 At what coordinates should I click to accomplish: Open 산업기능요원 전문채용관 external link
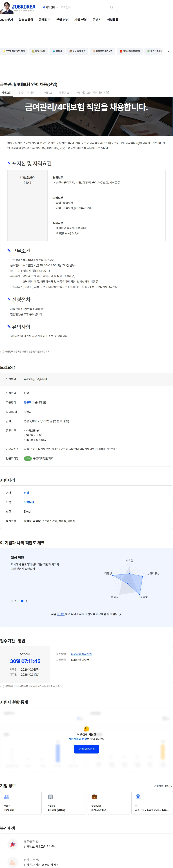pyautogui.click(x=92, y=93)
